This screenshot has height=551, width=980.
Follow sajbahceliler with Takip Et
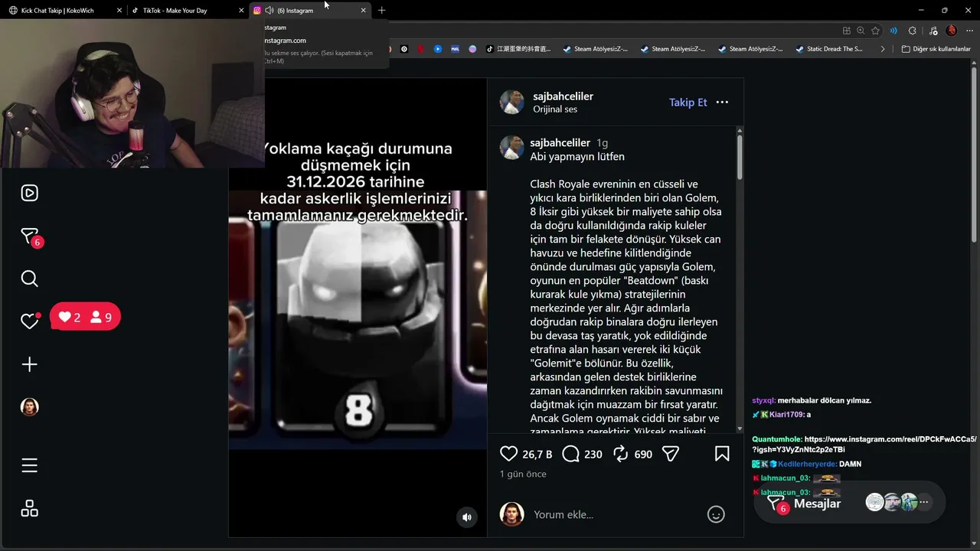pyautogui.click(x=688, y=102)
